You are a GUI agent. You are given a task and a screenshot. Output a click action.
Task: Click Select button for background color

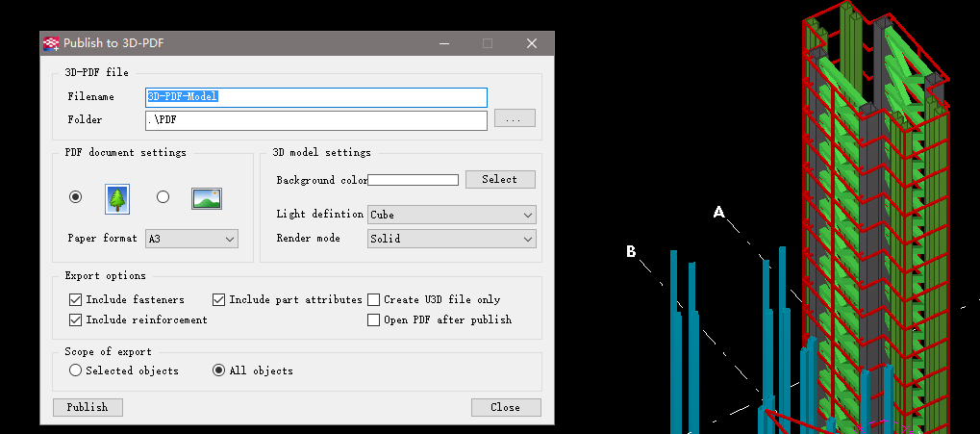[x=500, y=180]
